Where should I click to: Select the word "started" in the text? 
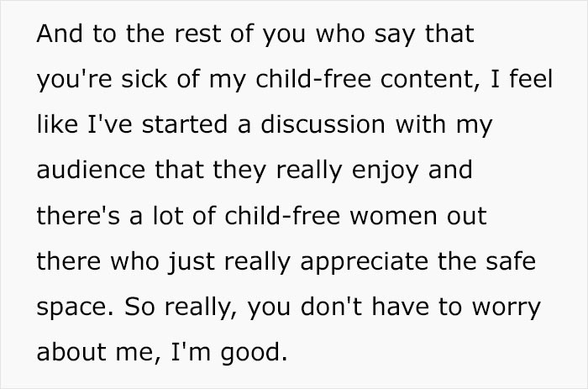coord(185,124)
